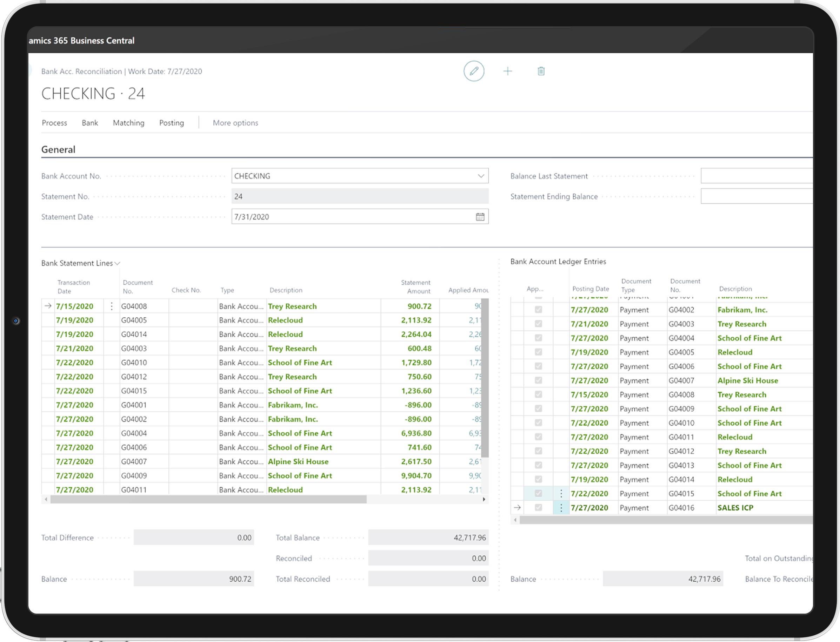Open the Bank menu

[x=90, y=123]
